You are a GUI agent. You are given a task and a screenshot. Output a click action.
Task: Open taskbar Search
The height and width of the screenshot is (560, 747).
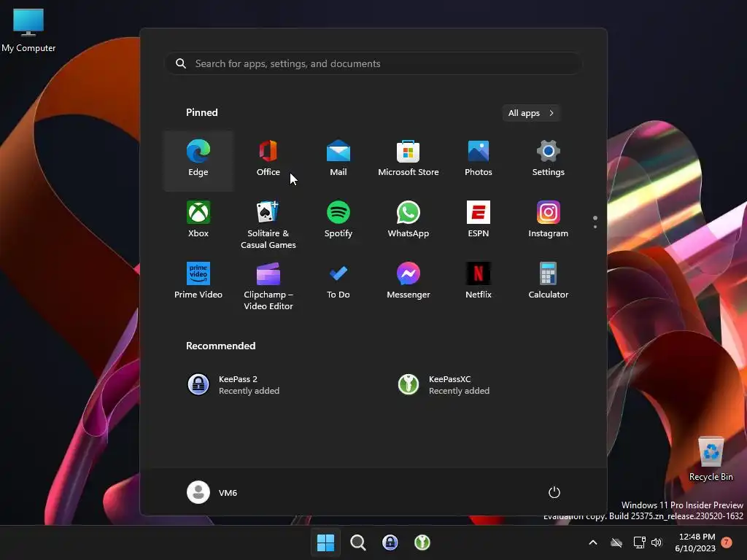pyautogui.click(x=357, y=542)
